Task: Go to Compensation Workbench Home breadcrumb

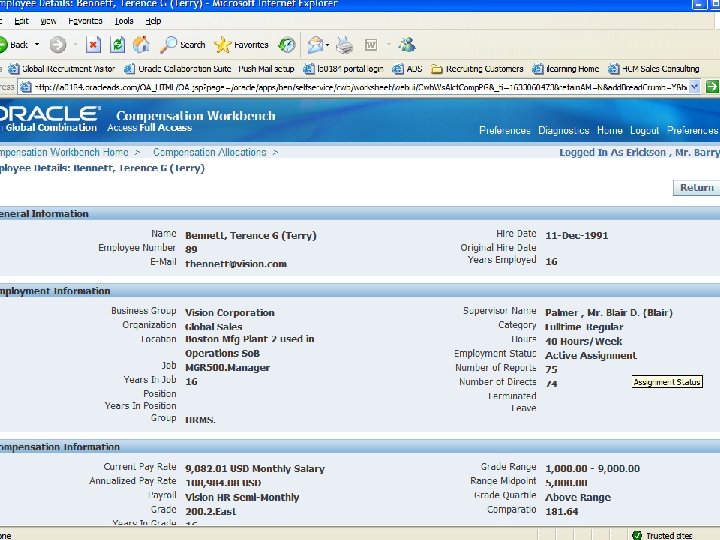Action: [x=64, y=152]
